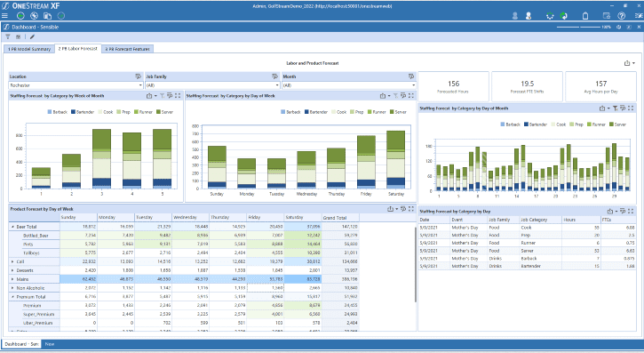Clear master filter on Day of Week chart
The image size is (644, 353).
click(395, 95)
